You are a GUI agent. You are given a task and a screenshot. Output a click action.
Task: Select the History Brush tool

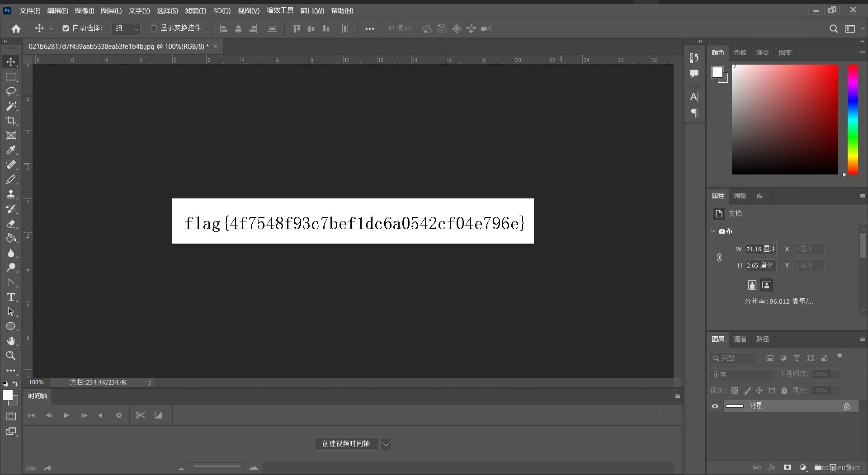point(11,209)
